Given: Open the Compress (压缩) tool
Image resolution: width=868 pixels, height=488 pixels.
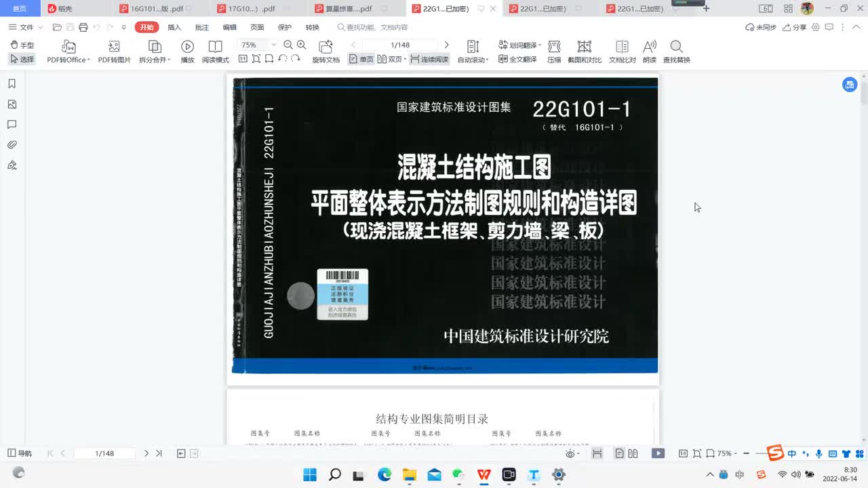Looking at the screenshot, I should [x=554, y=52].
